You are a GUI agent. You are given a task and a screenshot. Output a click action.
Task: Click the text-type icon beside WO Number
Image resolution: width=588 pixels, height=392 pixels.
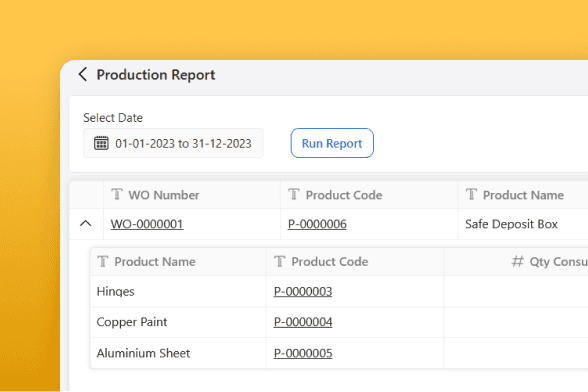click(117, 194)
